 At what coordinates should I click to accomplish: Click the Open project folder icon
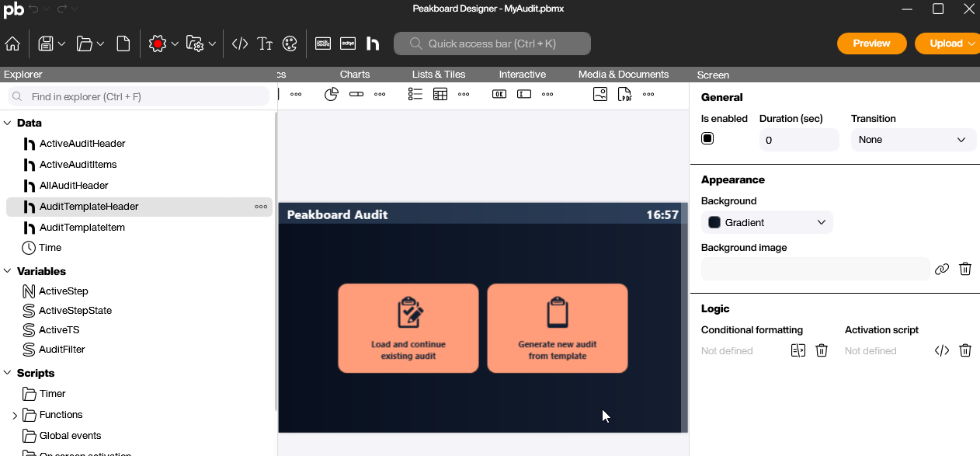[85, 44]
